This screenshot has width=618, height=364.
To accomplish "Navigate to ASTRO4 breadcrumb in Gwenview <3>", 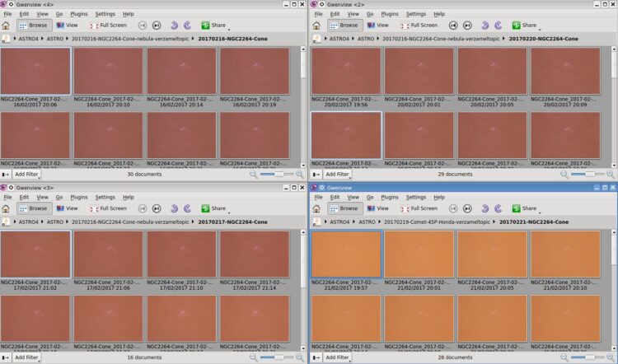I will [29, 222].
